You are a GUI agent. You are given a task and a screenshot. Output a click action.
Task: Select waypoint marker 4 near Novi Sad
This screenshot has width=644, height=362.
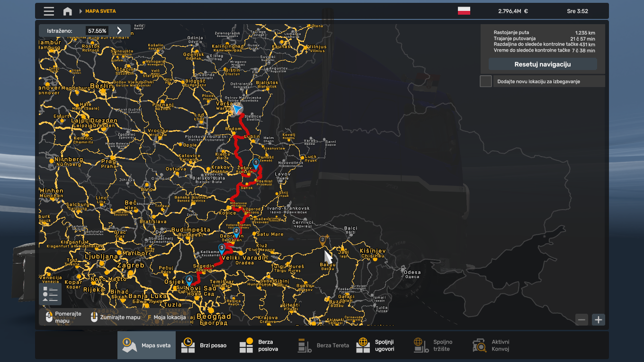point(189,280)
